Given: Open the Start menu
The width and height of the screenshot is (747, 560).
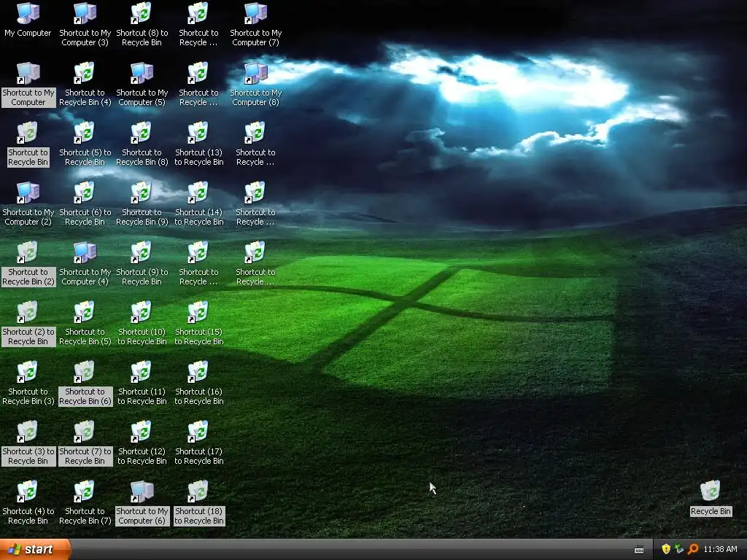Looking at the screenshot, I should (x=35, y=549).
